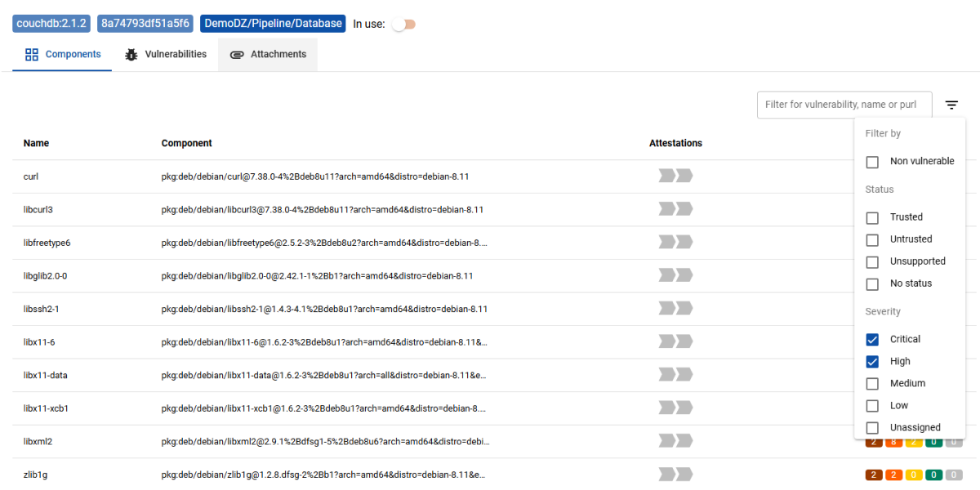980x490 pixels.
Task: Click the Name column header
Action: (36, 143)
